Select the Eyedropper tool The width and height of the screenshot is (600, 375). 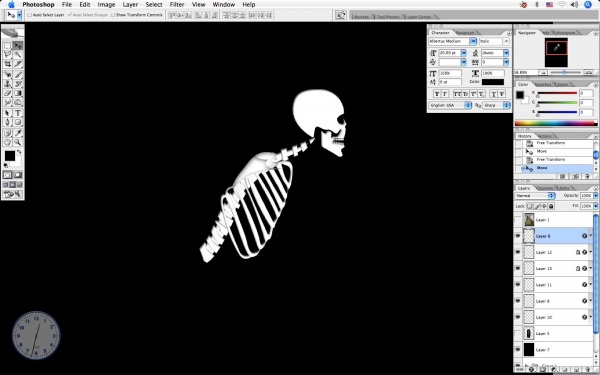[x=18, y=133]
